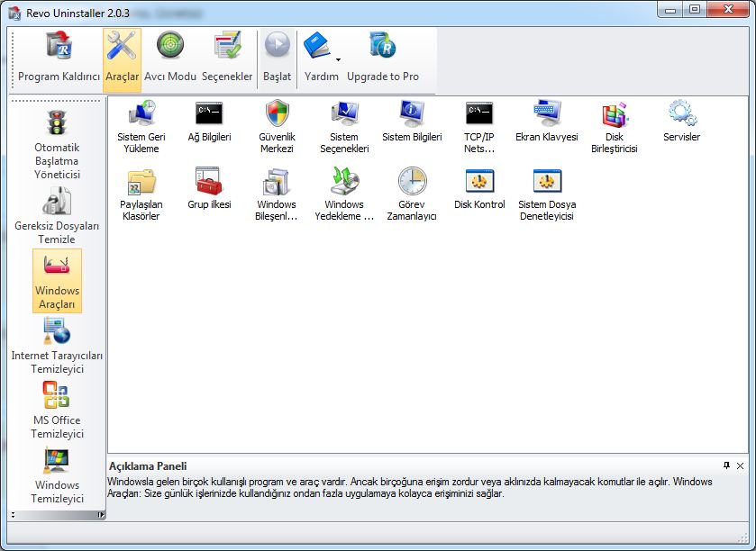This screenshot has height=551, width=756.
Task: Open Seçenekler options
Action: (227, 58)
